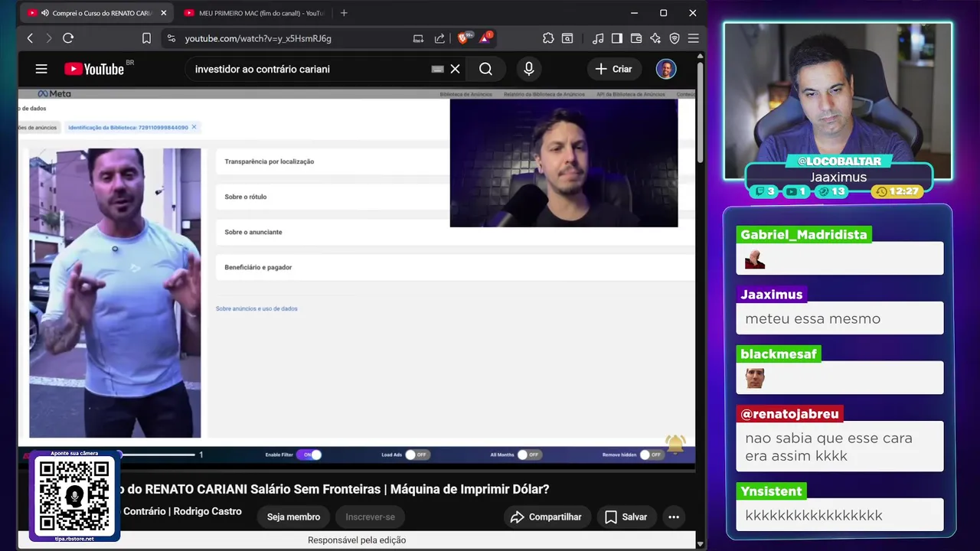The width and height of the screenshot is (980, 551).
Task: Open Brave Shields lion icon
Action: pyautogui.click(x=464, y=37)
